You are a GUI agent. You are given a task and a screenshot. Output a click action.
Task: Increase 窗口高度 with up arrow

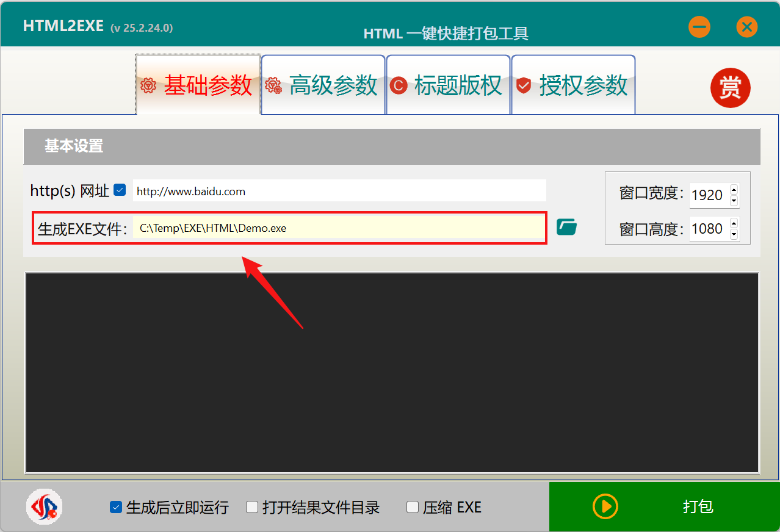point(734,223)
